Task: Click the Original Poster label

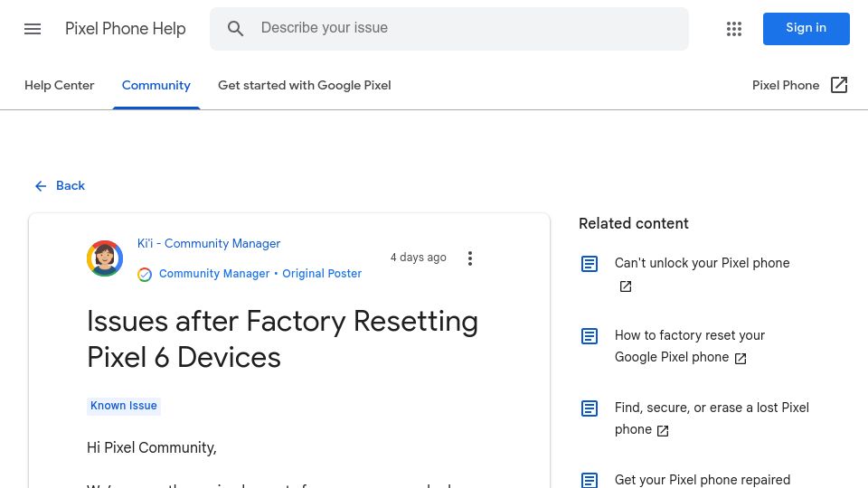Action: pyautogui.click(x=322, y=273)
